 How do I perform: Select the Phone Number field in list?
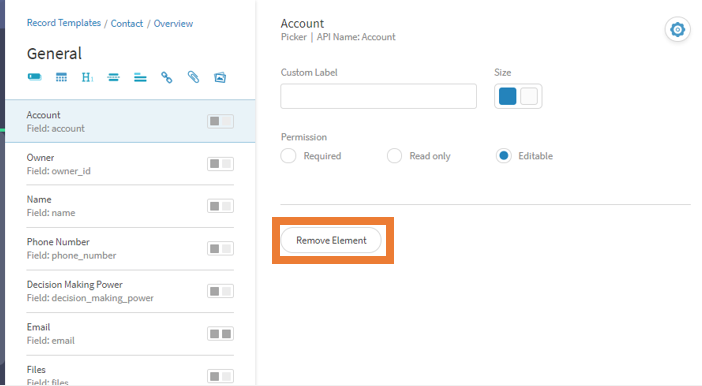point(130,249)
